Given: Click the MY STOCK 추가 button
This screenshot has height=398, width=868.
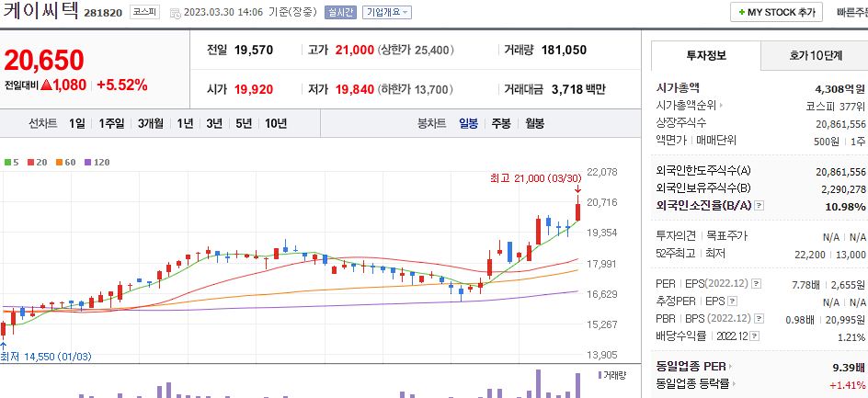Looking at the screenshot, I should [776, 12].
